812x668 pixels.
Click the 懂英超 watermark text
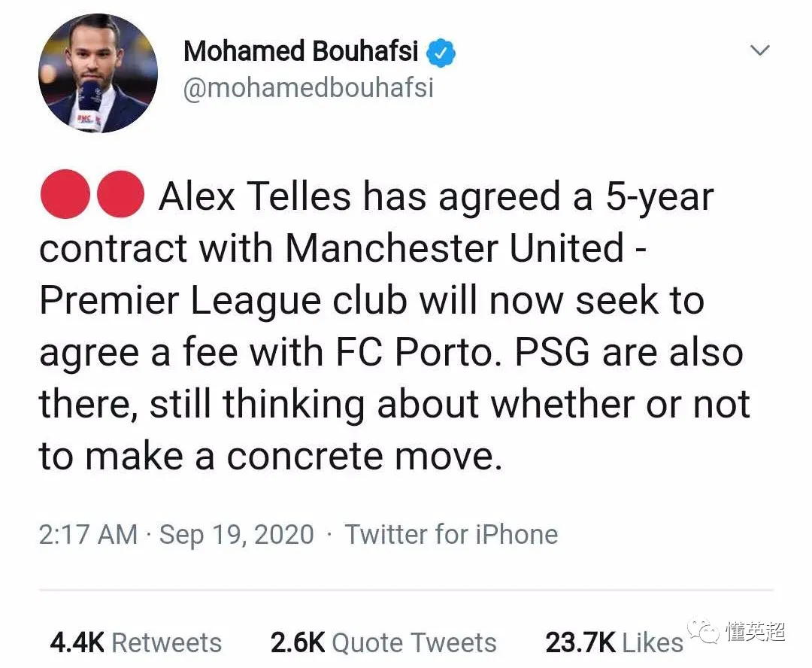point(755,630)
